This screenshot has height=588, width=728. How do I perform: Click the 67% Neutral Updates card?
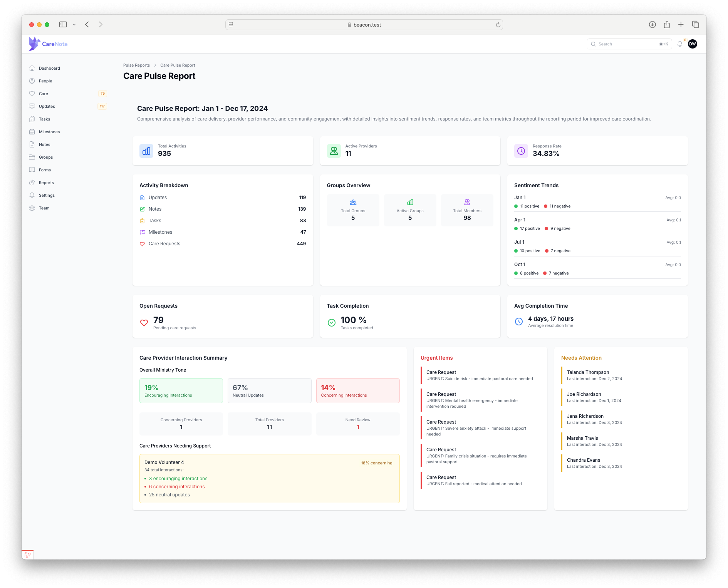[x=270, y=390]
